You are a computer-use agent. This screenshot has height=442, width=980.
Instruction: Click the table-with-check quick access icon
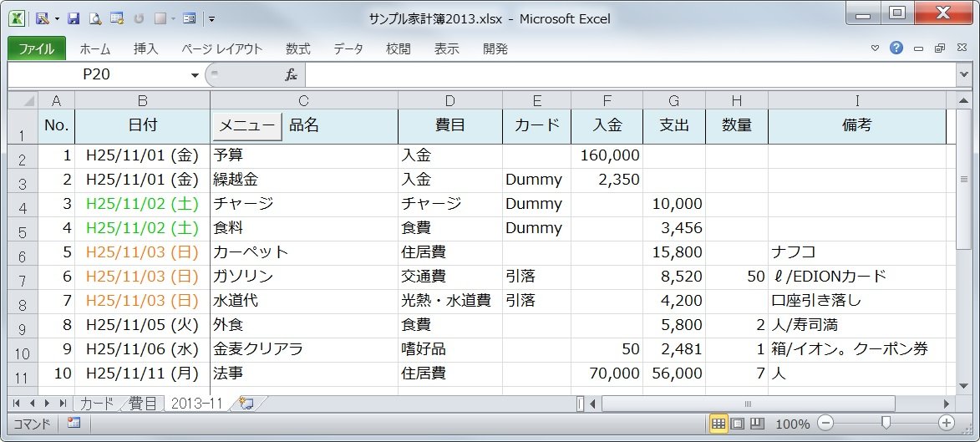click(x=117, y=18)
